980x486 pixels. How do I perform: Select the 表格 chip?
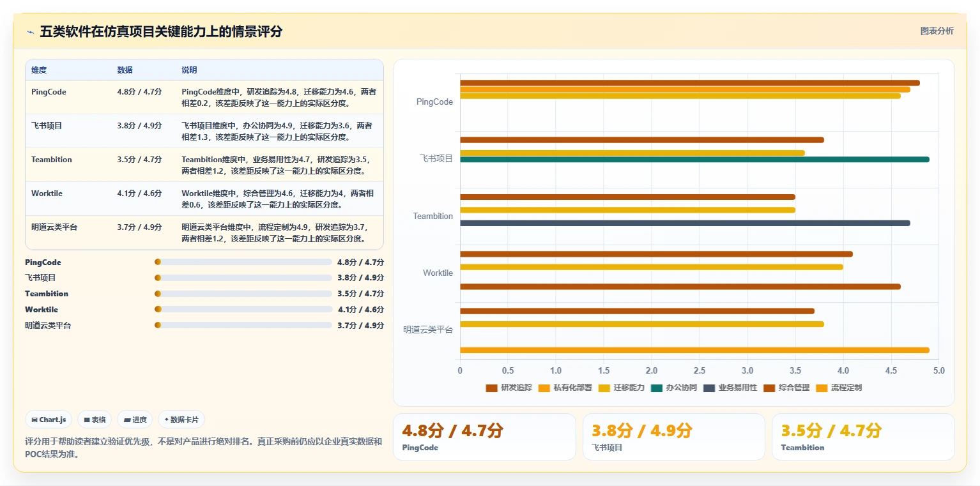coord(95,420)
